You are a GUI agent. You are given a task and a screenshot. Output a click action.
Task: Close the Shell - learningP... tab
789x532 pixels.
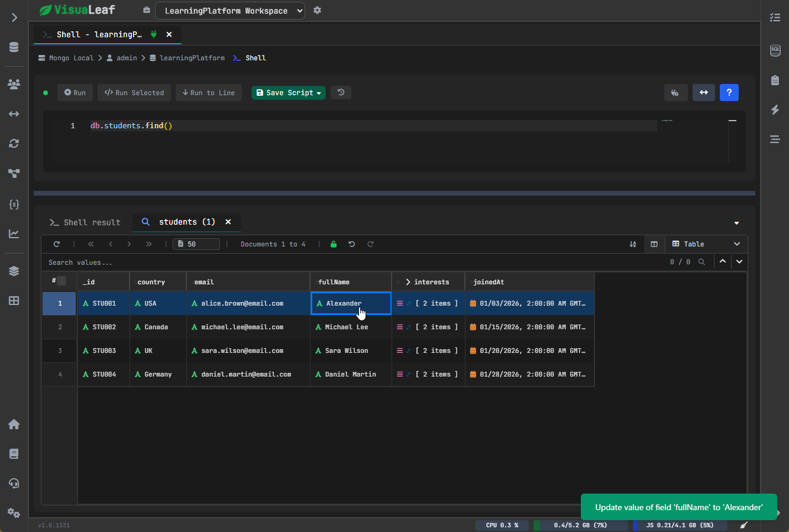tap(169, 34)
